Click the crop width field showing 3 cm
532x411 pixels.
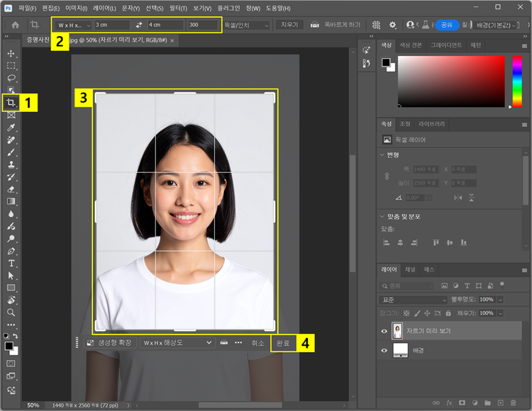(x=113, y=25)
